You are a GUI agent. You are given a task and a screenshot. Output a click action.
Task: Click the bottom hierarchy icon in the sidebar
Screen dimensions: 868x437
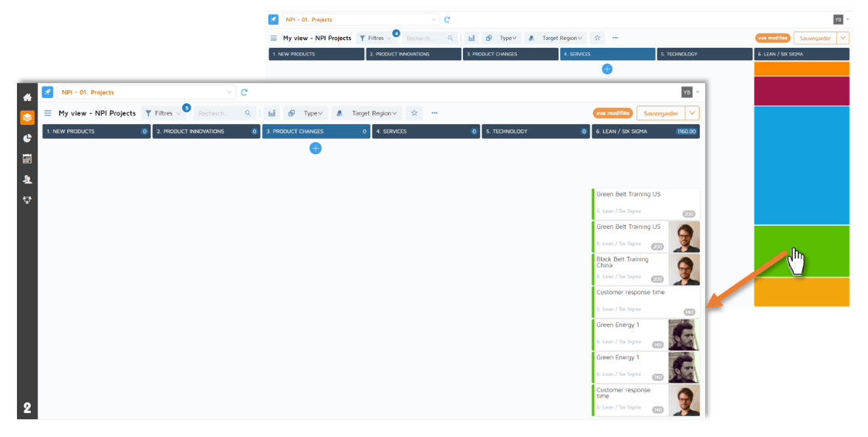click(27, 200)
